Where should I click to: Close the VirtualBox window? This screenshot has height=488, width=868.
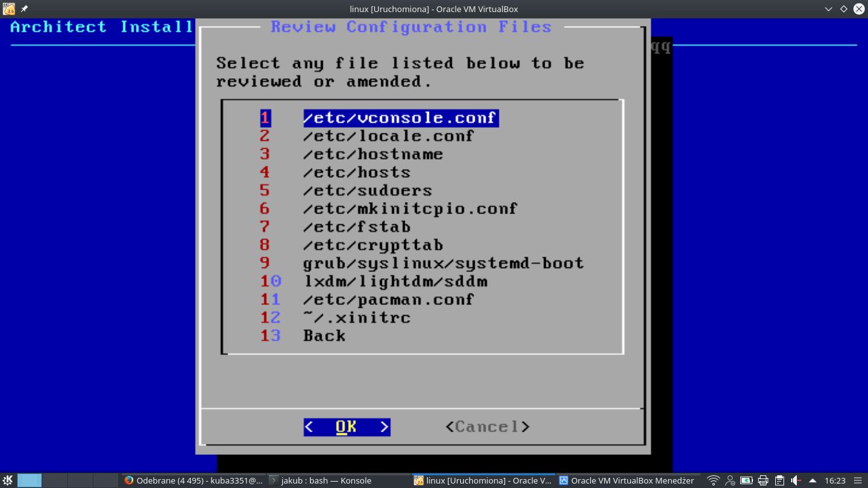pos(859,9)
